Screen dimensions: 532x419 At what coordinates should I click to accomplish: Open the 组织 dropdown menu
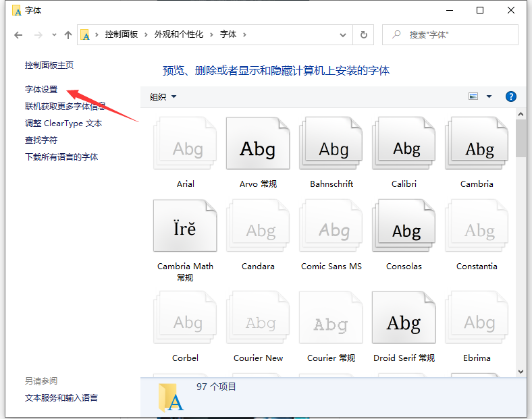coord(163,97)
